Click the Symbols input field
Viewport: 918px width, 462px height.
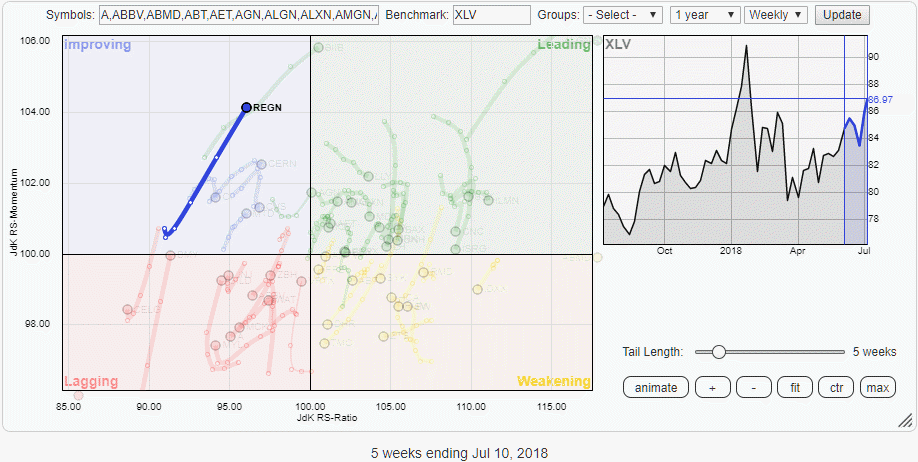click(x=239, y=15)
